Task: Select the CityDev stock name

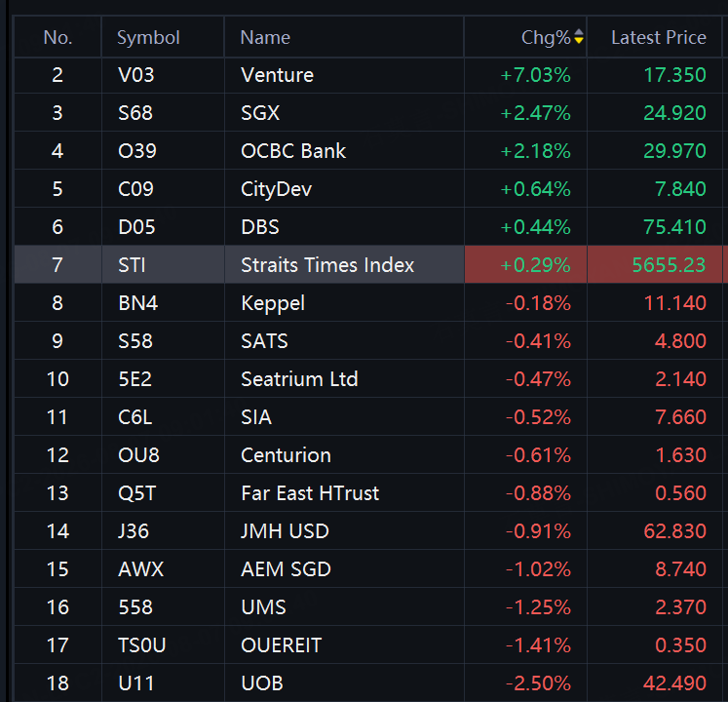Action: (276, 189)
